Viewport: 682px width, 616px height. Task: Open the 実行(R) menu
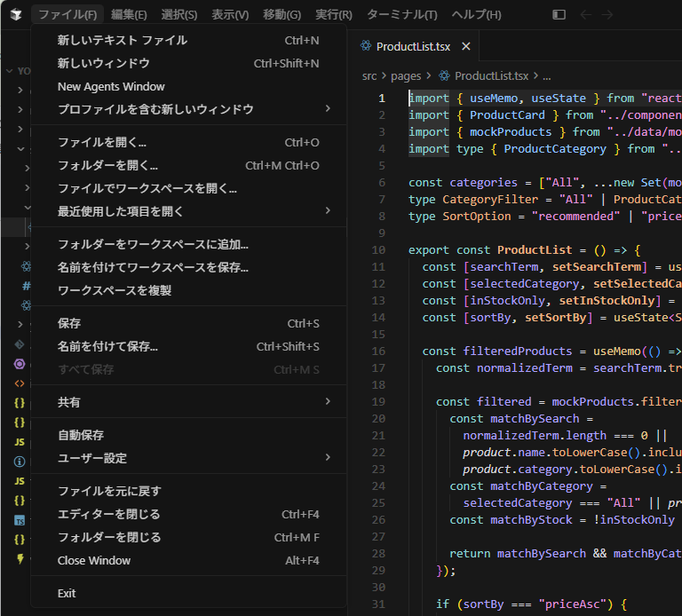[334, 15]
